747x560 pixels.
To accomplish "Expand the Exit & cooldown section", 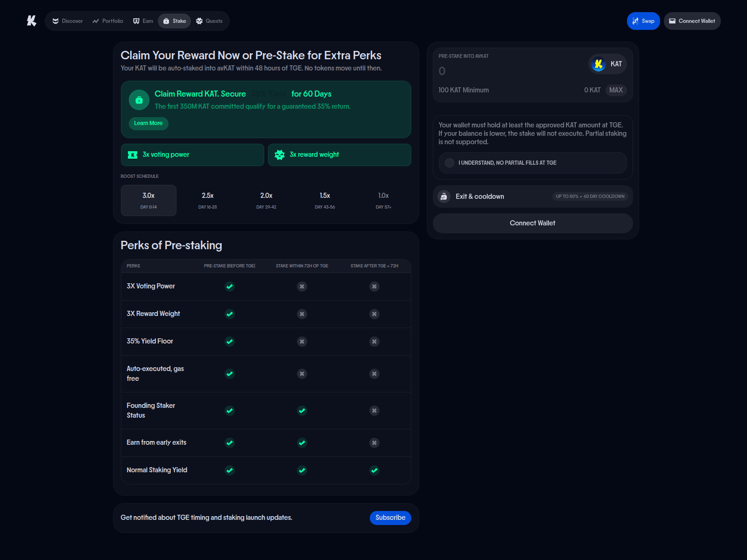I will tap(532, 196).
